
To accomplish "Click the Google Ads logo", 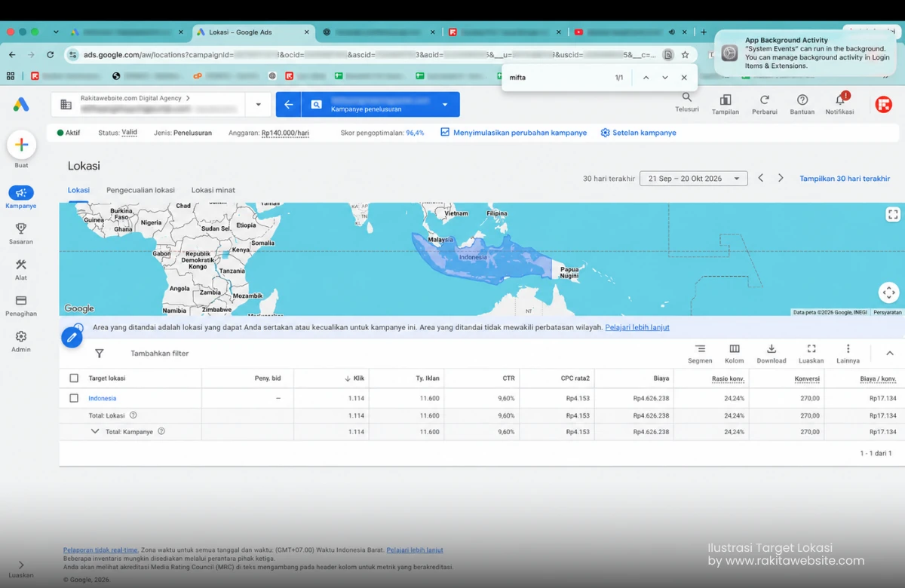I will pyautogui.click(x=21, y=105).
